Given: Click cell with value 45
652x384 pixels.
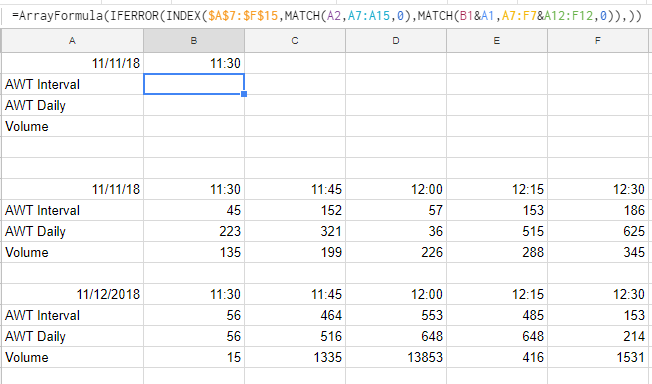Looking at the screenshot, I should point(194,210).
